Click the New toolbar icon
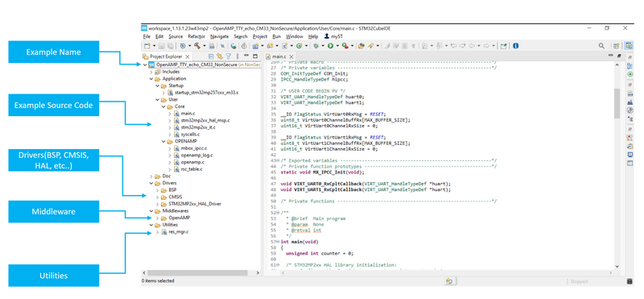Image resolution: width=644 pixels, height=299 pixels. [147, 46]
